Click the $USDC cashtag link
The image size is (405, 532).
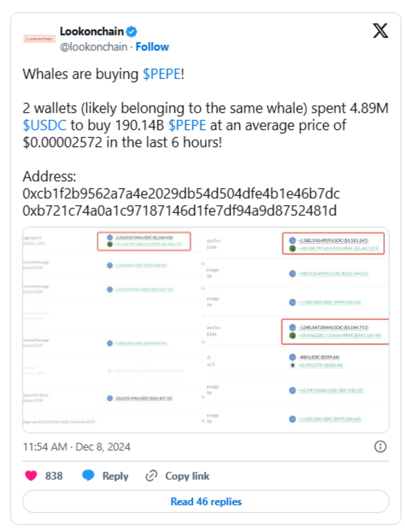[44, 125]
